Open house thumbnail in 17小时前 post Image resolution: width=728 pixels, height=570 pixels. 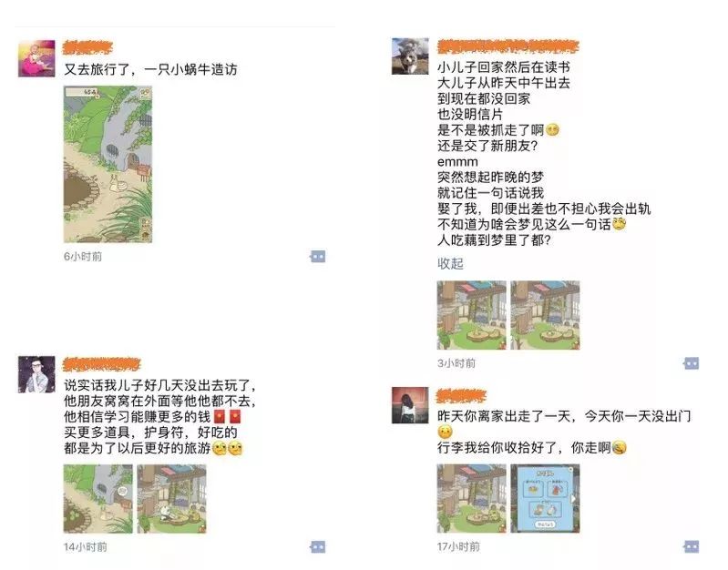pos(472,498)
